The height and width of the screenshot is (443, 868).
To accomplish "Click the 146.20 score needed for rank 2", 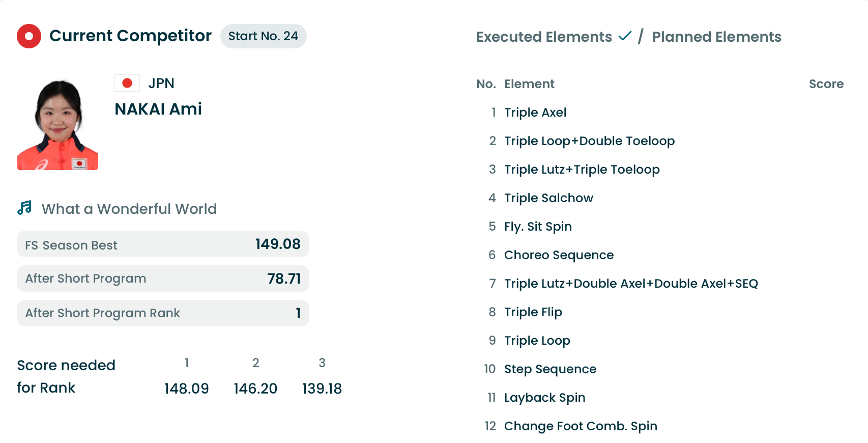I will tap(255, 389).
